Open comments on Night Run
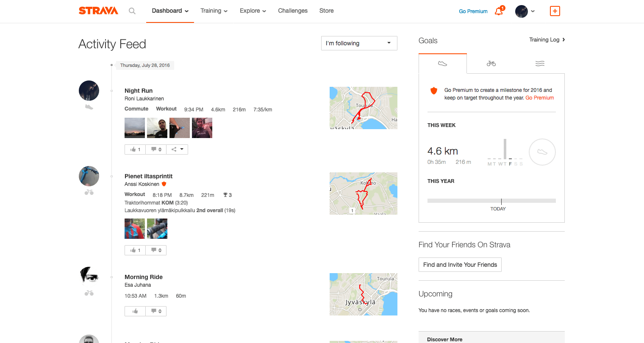644x343 pixels. pos(156,149)
